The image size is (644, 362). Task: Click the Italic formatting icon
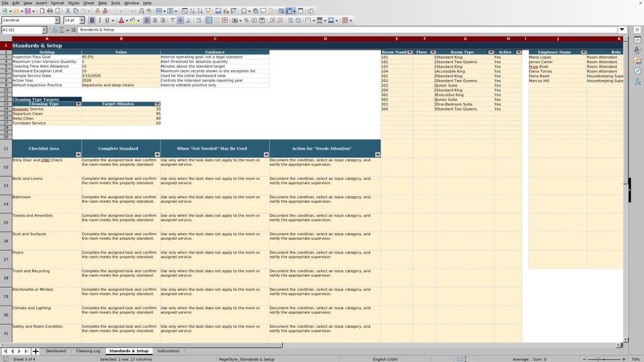(x=99, y=20)
